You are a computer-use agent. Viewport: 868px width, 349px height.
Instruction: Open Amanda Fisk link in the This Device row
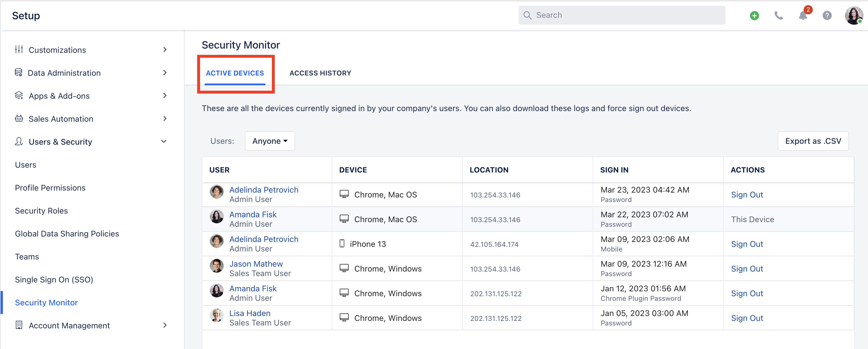(253, 214)
